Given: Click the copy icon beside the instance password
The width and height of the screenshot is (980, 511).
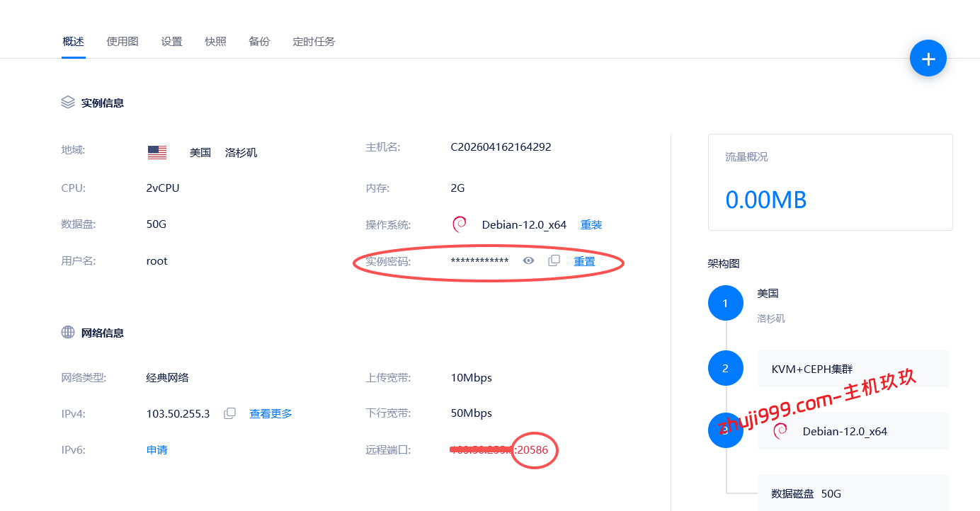Looking at the screenshot, I should [x=554, y=260].
